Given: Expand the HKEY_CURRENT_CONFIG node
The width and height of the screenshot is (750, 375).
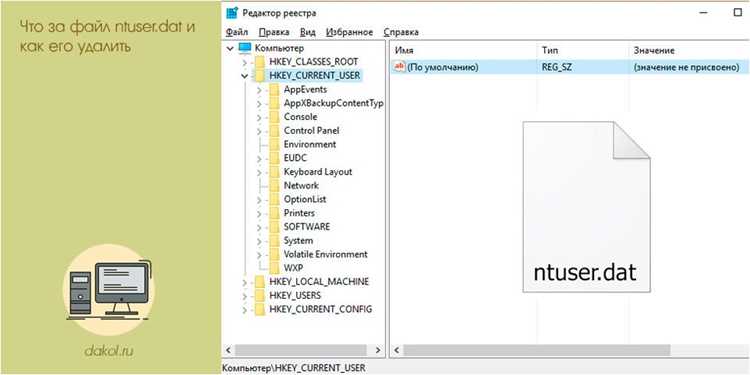Looking at the screenshot, I should click(244, 309).
